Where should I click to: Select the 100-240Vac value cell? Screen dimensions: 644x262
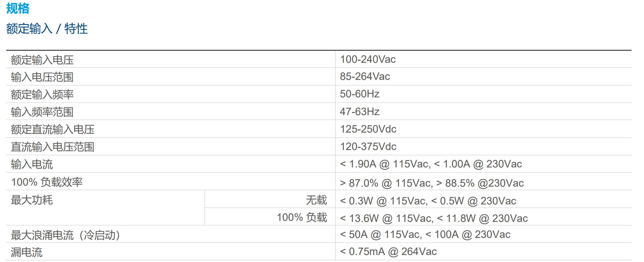[x=368, y=59]
